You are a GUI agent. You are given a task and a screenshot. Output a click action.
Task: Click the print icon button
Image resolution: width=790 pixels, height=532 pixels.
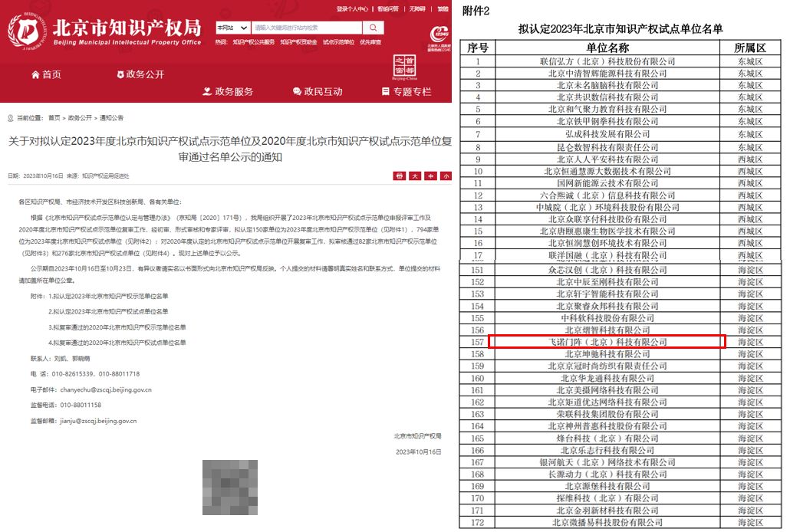(399, 176)
